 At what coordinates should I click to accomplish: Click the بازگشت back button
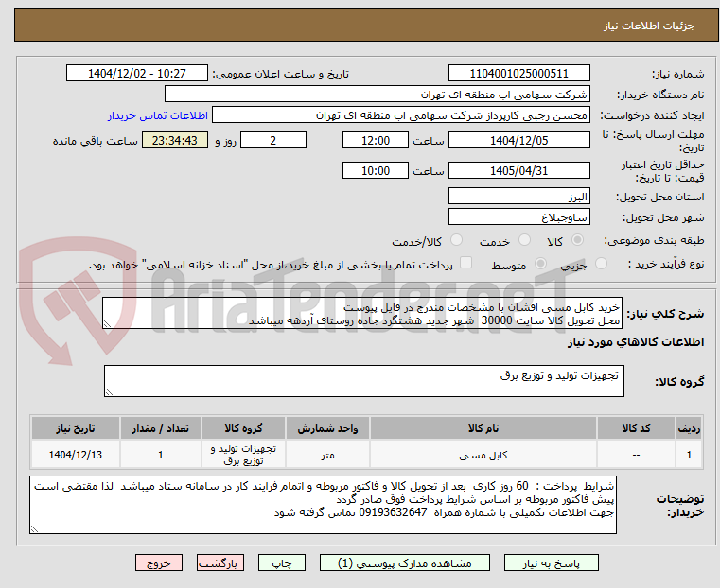[x=220, y=562]
